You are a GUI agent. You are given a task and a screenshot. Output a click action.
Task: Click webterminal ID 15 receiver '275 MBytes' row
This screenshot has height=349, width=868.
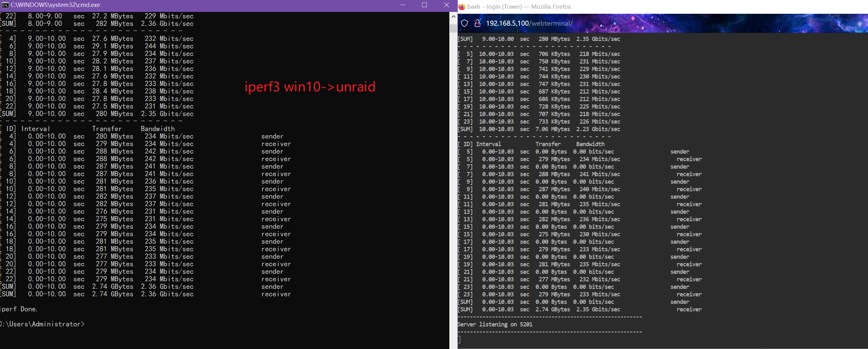(x=580, y=234)
